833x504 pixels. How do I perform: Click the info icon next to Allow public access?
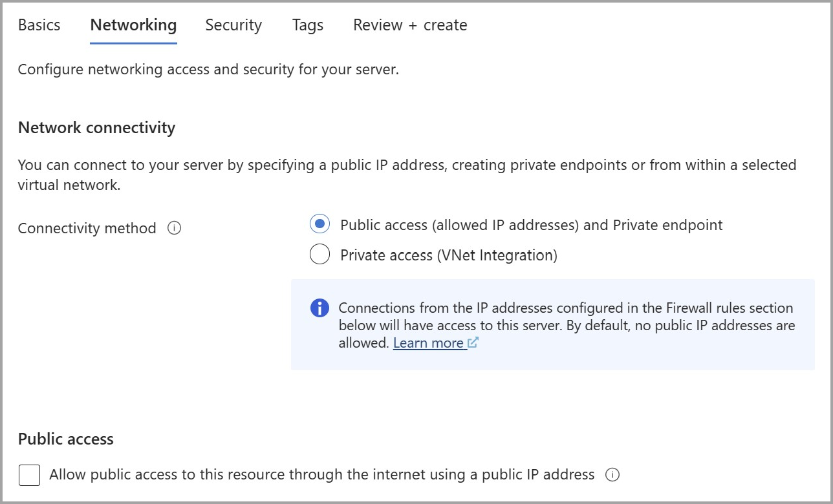[612, 475]
